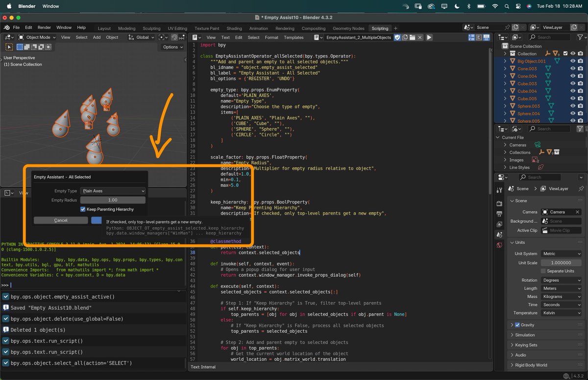Image resolution: width=588 pixels, height=380 pixels.
Task: Open the outliner filter funnel
Action: [580, 37]
